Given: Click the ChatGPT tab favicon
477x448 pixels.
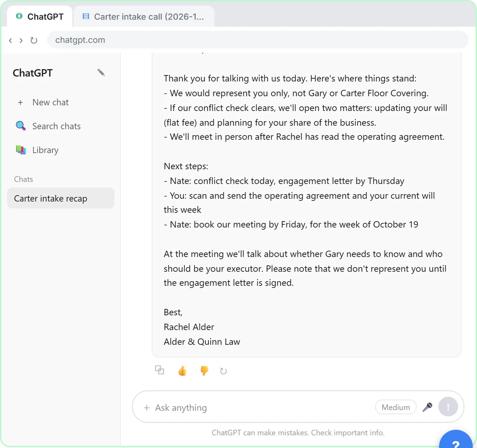Looking at the screenshot, I should tap(19, 16).
